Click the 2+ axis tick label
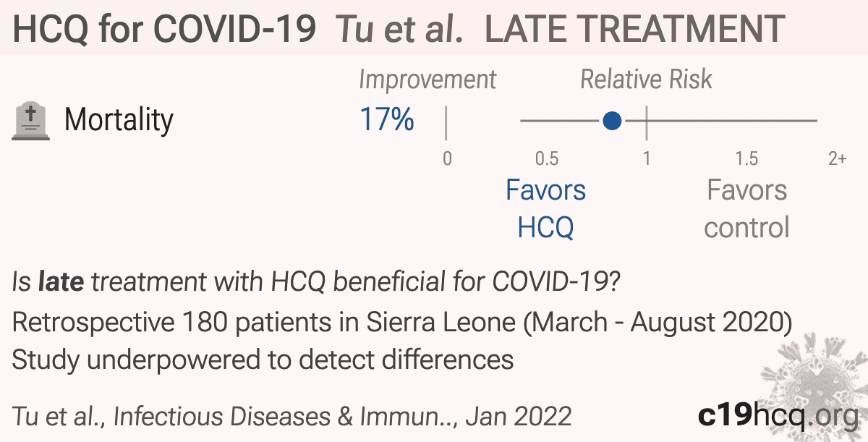 [x=838, y=158]
